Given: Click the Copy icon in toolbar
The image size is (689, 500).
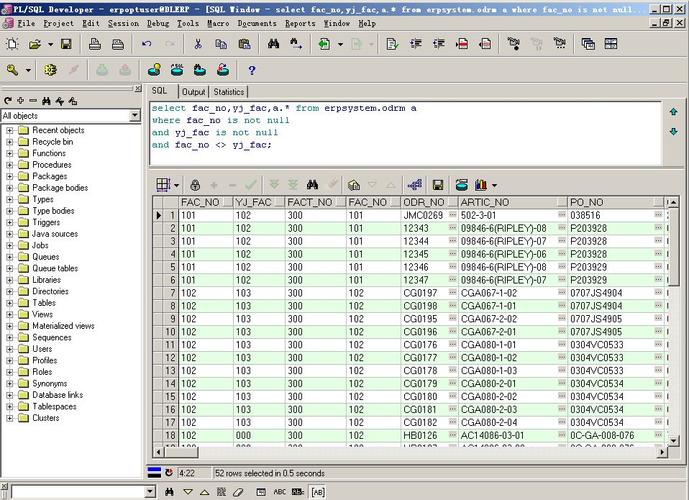Looking at the screenshot, I should tap(221, 44).
